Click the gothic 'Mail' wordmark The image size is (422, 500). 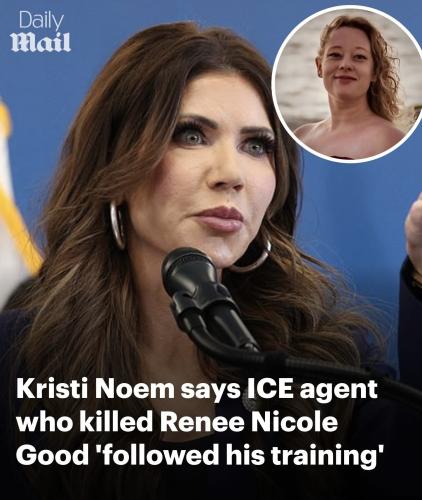41,42
